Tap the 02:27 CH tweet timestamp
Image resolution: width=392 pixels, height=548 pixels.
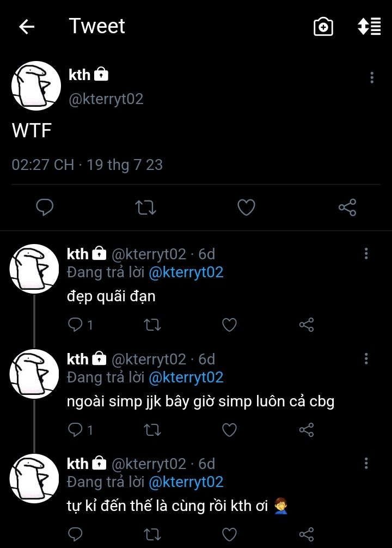[42, 165]
